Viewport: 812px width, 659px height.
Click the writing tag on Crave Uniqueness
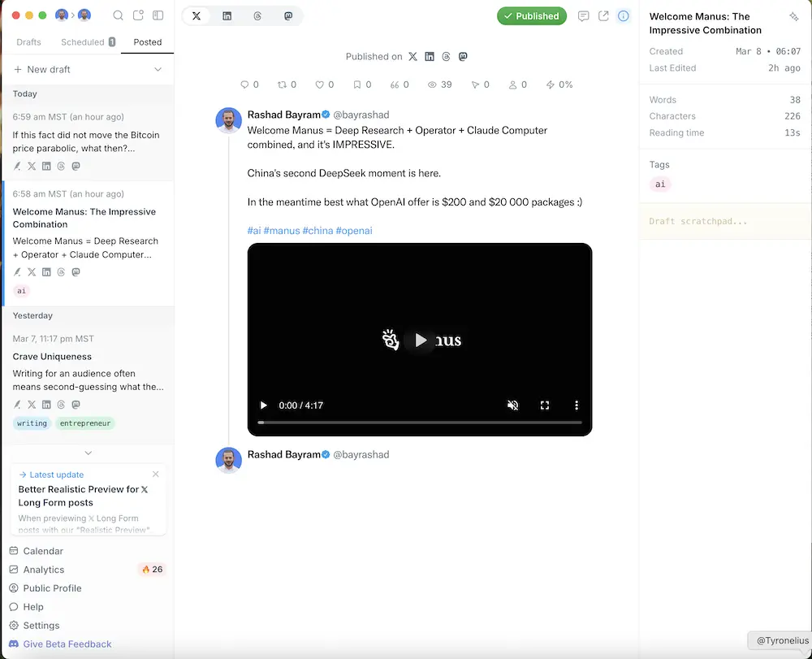32,423
